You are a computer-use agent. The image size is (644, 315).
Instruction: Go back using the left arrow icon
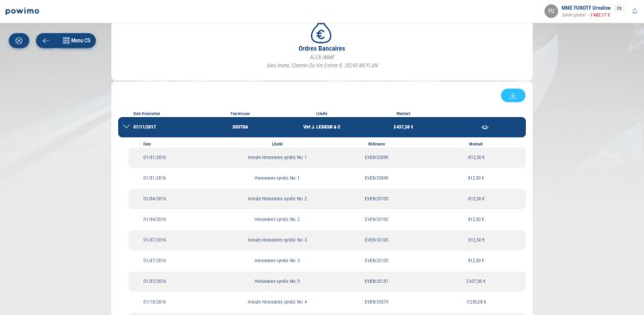46,41
